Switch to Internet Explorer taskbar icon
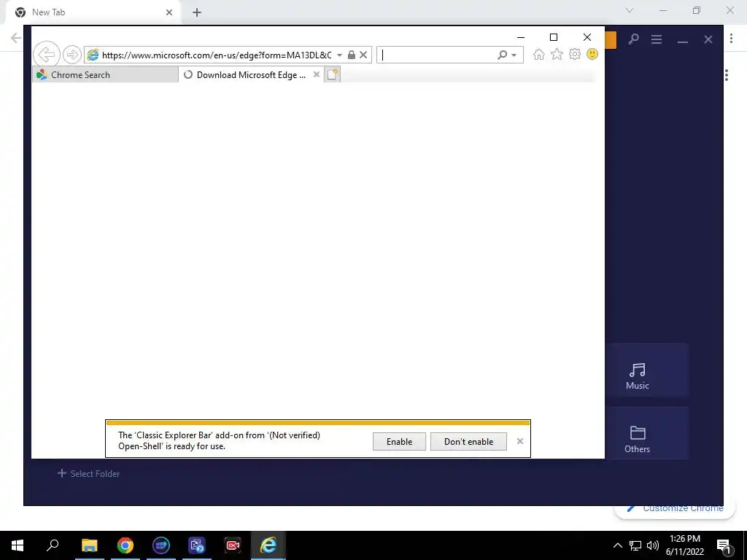747x560 pixels. (268, 545)
